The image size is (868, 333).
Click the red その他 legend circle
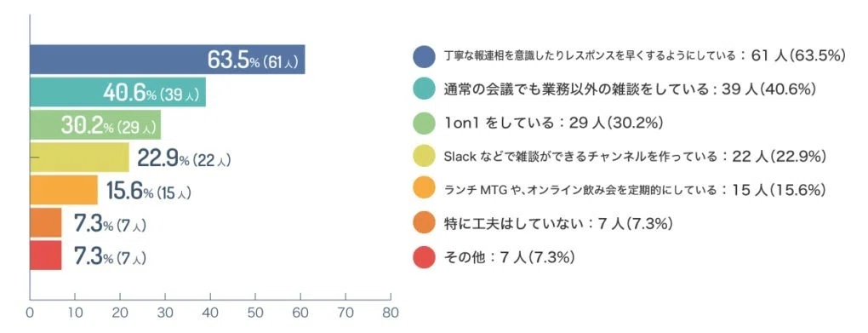click(x=424, y=257)
